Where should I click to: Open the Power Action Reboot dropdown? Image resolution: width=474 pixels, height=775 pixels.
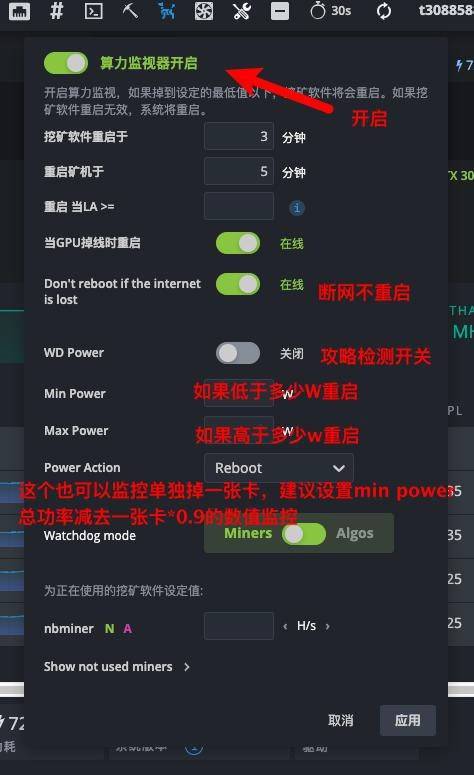[x=279, y=468]
